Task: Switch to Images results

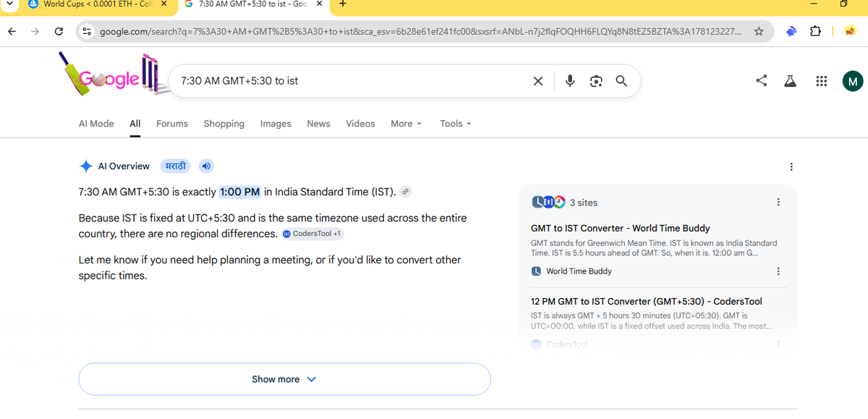Action: click(x=276, y=124)
